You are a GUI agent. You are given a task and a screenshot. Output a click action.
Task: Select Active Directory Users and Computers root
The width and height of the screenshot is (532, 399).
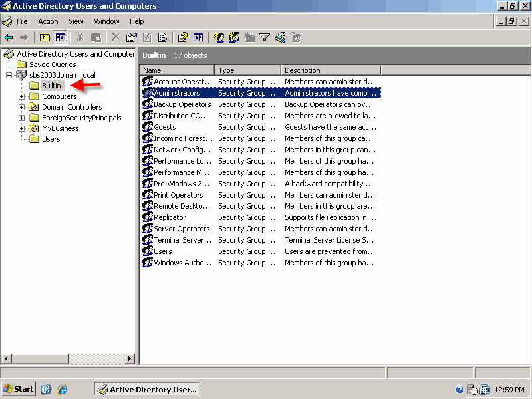tap(76, 54)
